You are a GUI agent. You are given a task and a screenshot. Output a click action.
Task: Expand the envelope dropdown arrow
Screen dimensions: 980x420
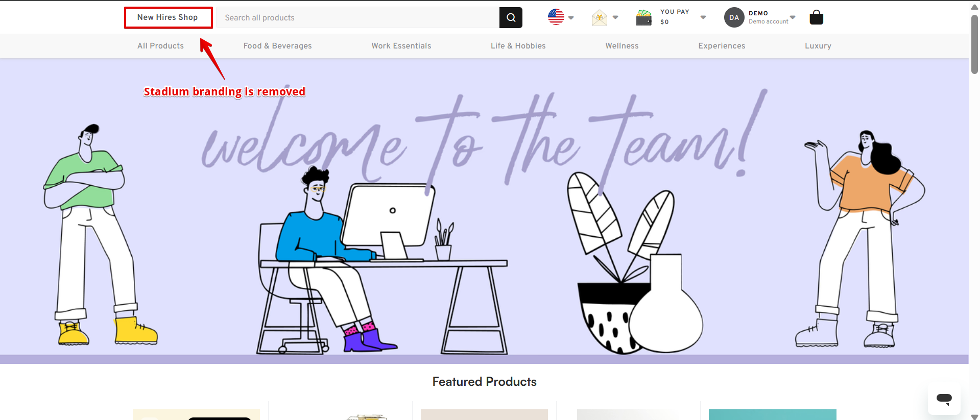(x=615, y=17)
